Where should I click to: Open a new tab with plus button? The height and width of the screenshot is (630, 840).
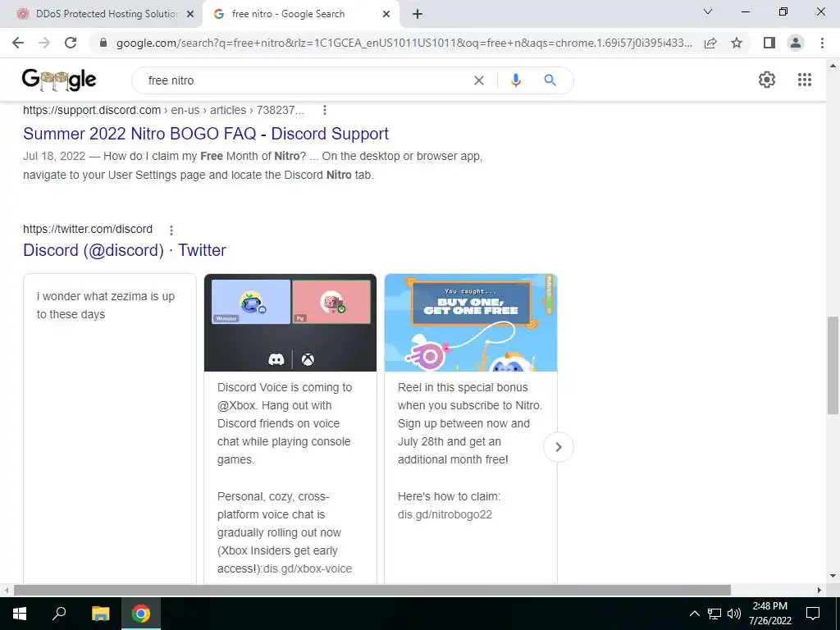418,14
